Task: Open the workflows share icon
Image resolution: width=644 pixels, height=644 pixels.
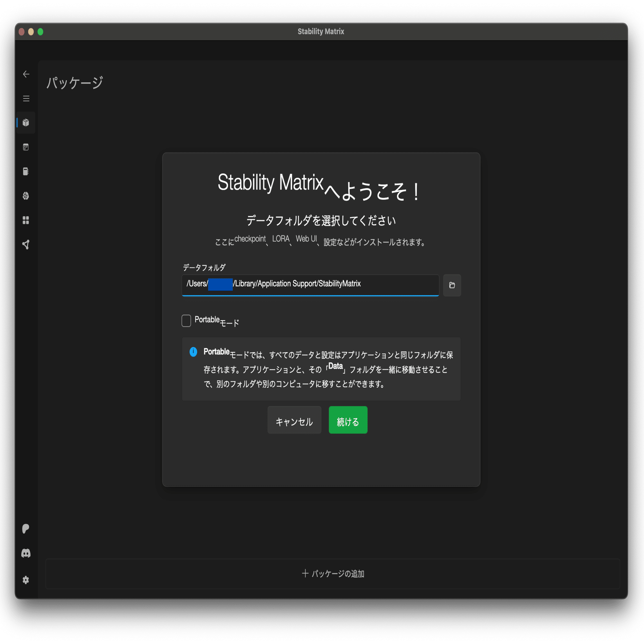Action: (26, 245)
